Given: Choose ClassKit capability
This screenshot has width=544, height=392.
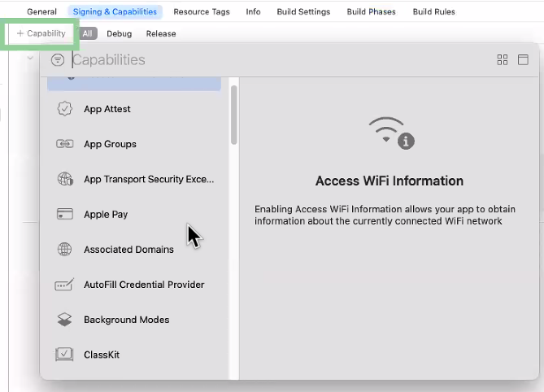Looking at the screenshot, I should pyautogui.click(x=134, y=355).
